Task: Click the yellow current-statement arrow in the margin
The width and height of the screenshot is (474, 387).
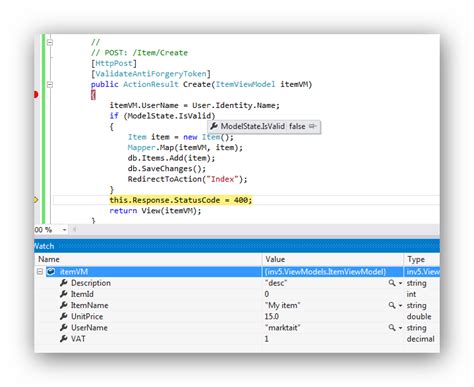Action: click(x=36, y=200)
